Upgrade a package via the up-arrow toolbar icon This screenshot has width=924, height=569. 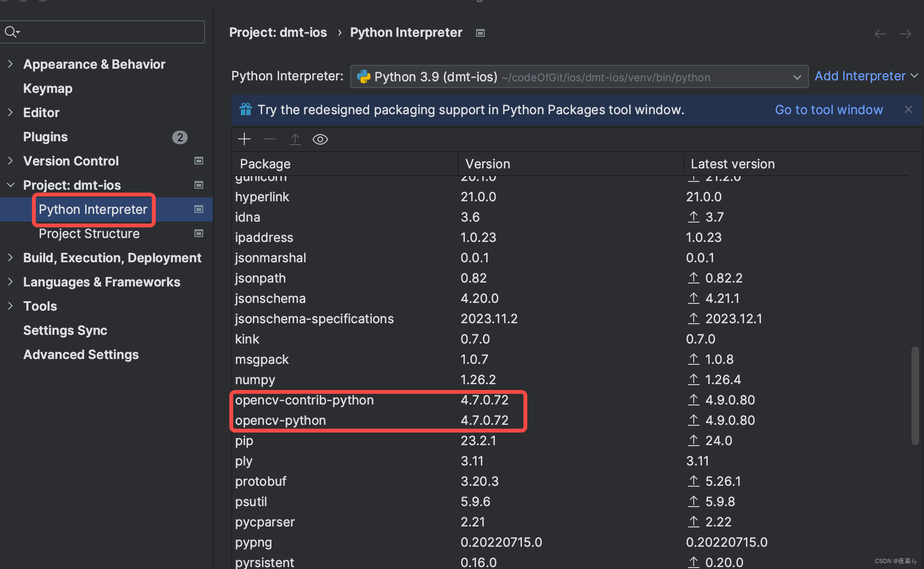(x=295, y=139)
